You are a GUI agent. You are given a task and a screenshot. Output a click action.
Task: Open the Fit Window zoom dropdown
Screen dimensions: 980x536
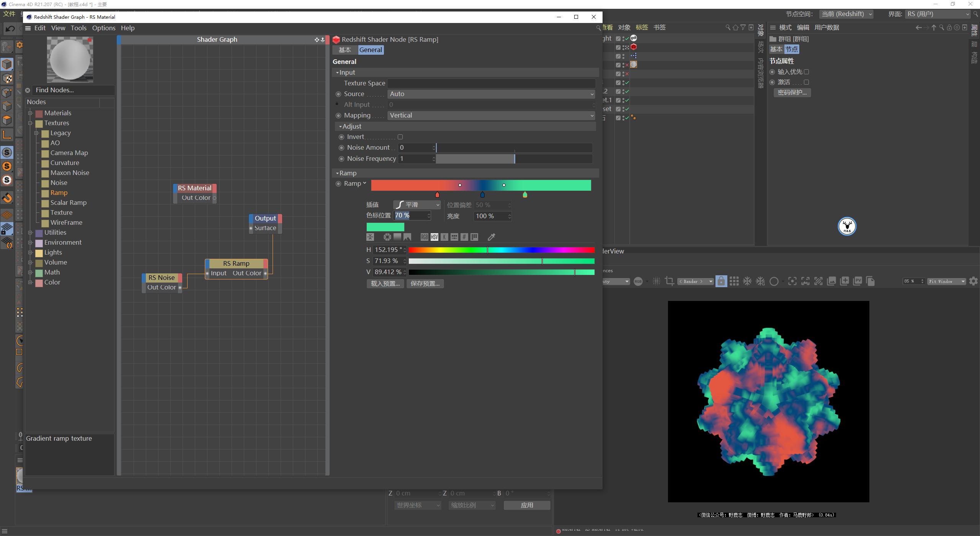pyautogui.click(x=946, y=281)
